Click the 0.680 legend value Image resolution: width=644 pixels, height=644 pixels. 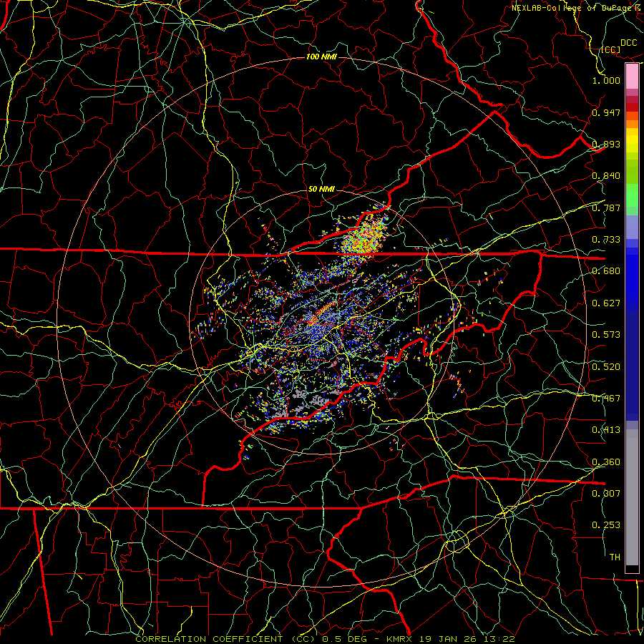tap(606, 271)
